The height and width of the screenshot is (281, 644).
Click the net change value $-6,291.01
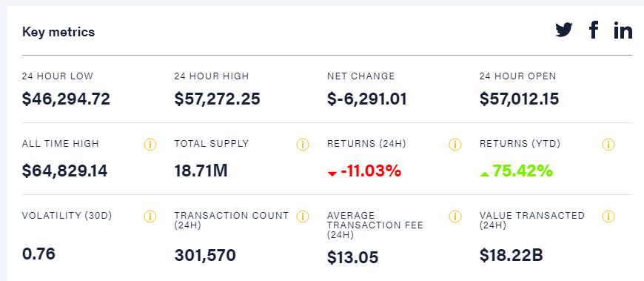tap(367, 99)
